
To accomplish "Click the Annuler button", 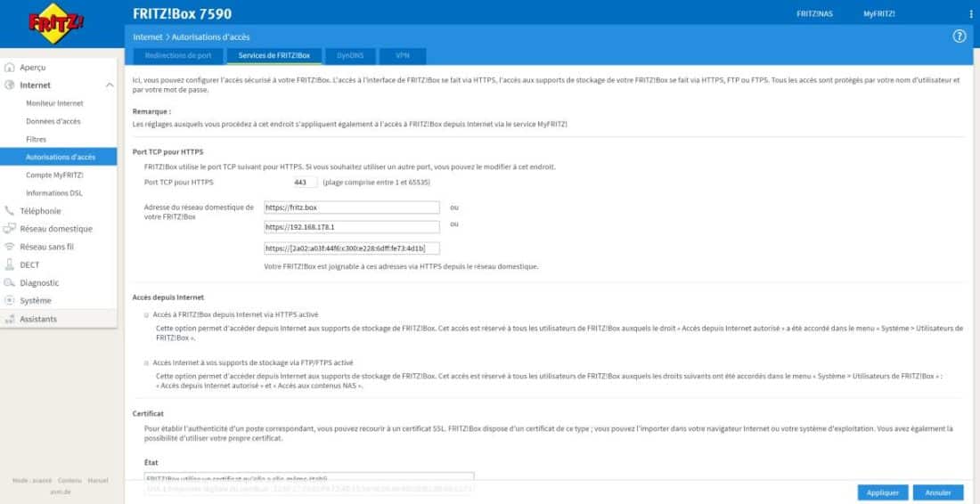I will [x=938, y=492].
